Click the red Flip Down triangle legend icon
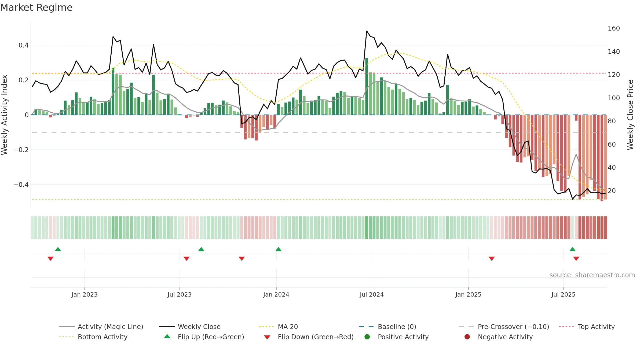The height and width of the screenshot is (362, 644). tap(267, 337)
